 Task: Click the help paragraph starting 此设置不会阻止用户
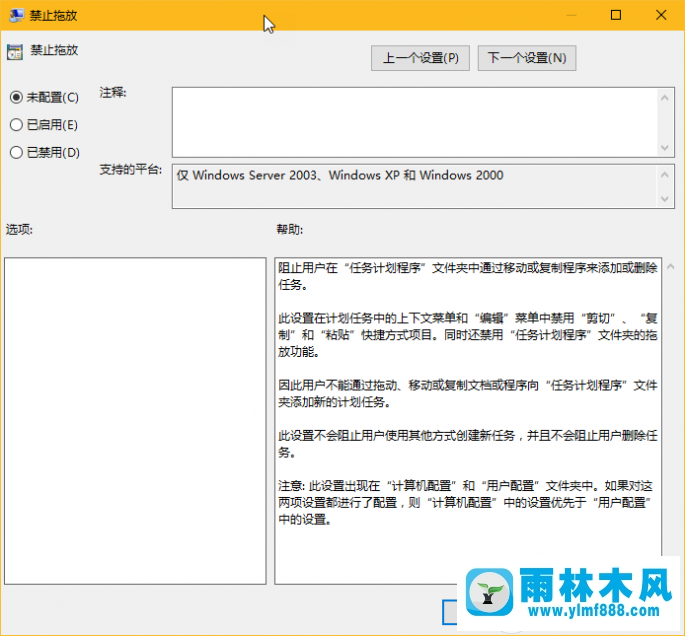(468, 443)
